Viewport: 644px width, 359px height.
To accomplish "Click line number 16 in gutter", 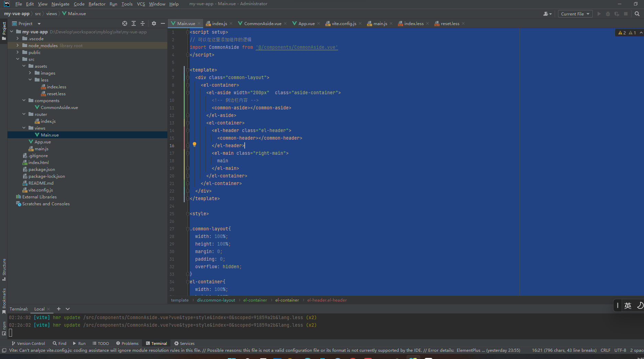I will point(172,145).
